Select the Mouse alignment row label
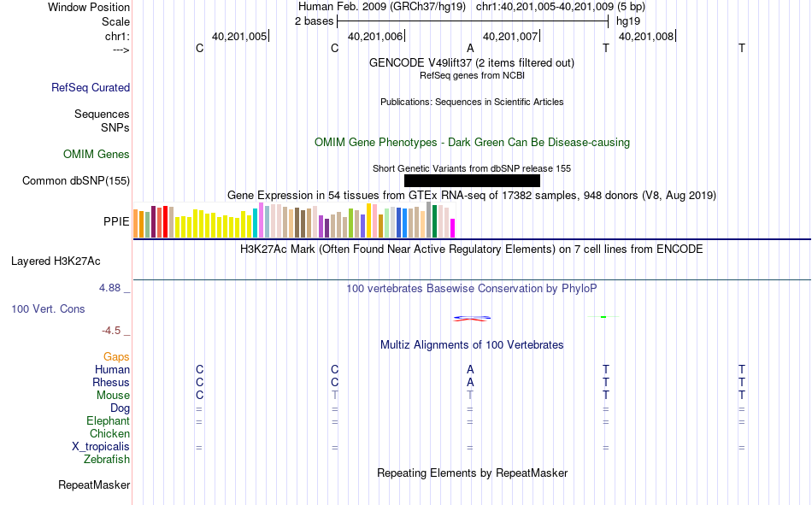 (114, 395)
